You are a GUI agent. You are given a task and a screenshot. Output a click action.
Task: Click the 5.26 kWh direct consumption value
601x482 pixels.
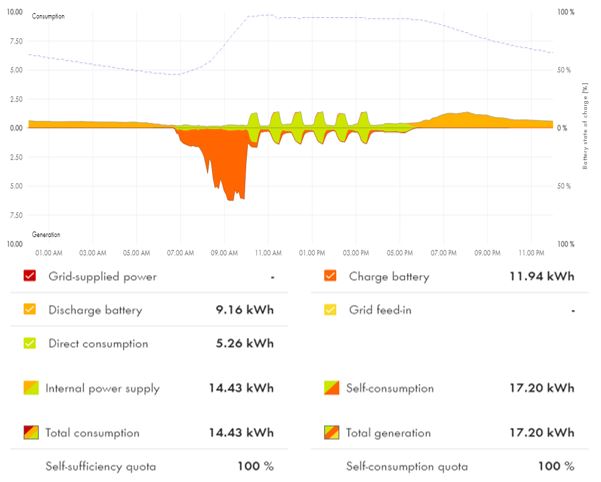246,344
